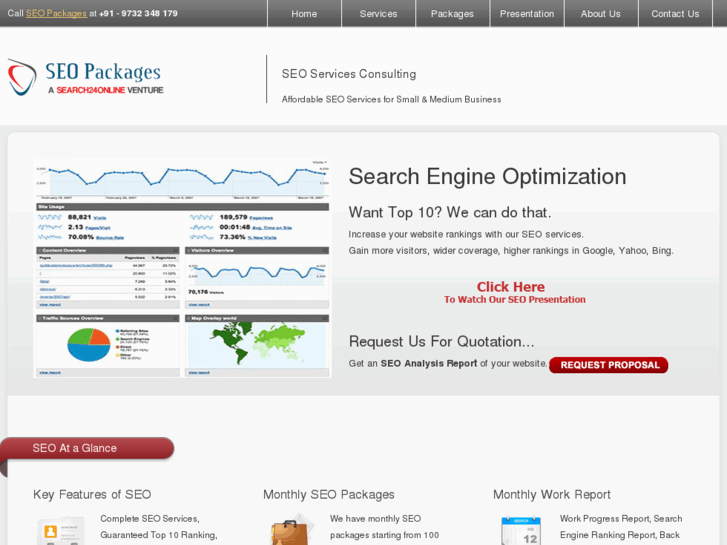Click 'Affordable SEO Services for Small & Medium Business'
Screen dimensions: 727x545
(391, 99)
